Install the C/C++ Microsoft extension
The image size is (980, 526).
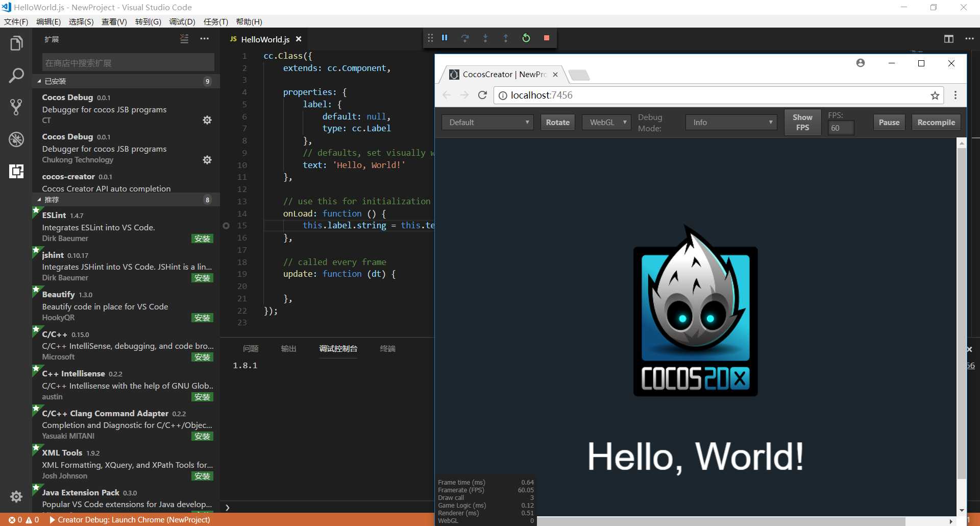202,357
